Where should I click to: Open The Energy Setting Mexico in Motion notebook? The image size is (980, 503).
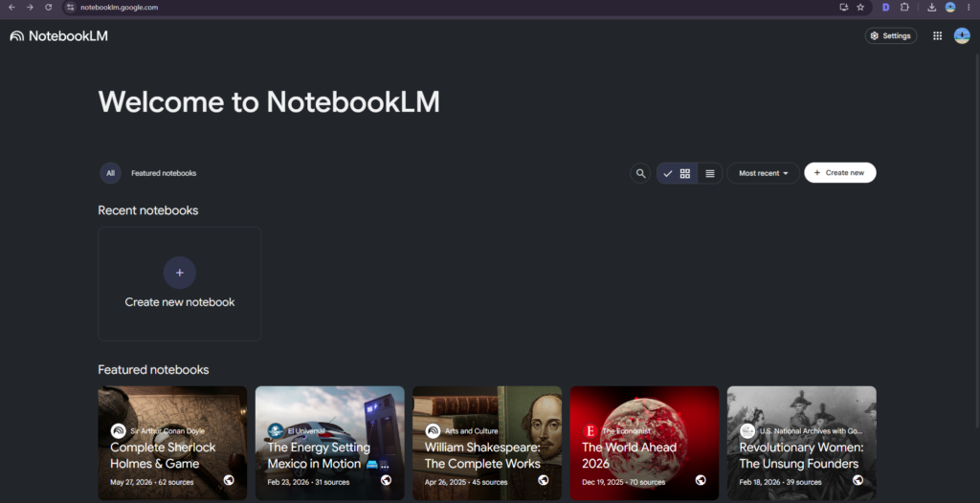(x=329, y=443)
